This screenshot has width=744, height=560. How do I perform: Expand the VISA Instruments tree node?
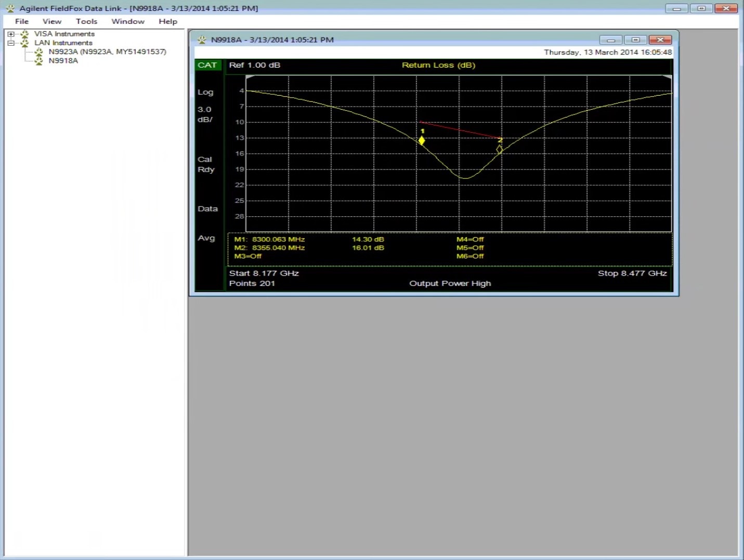[11, 34]
